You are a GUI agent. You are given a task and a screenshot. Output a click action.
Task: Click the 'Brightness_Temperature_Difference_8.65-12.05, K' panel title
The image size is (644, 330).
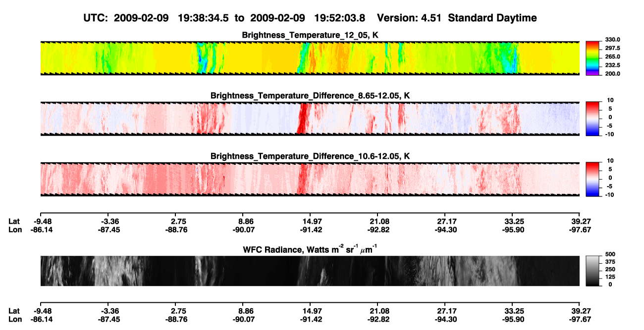pos(310,95)
